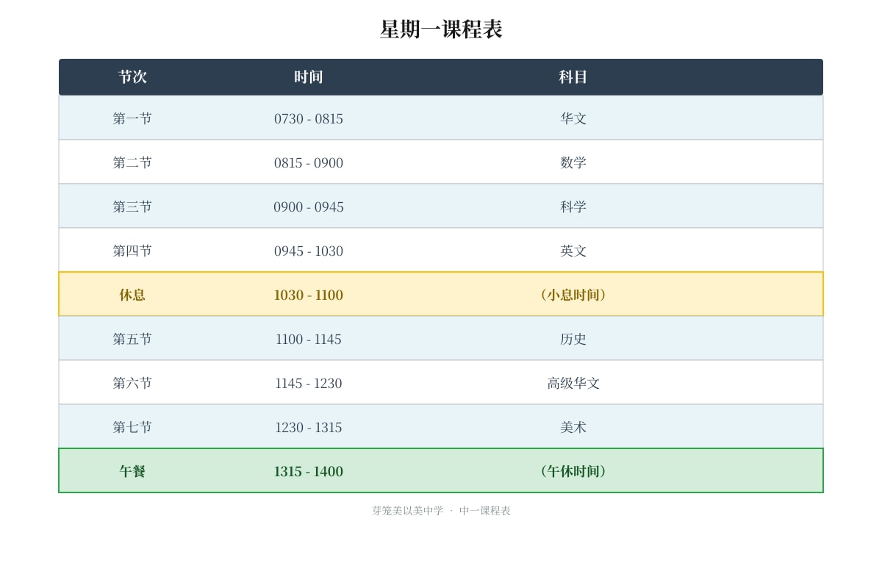Image resolution: width=882 pixels, height=588 pixels.
Task: Select the 第五节 cell
Action: [x=132, y=339]
